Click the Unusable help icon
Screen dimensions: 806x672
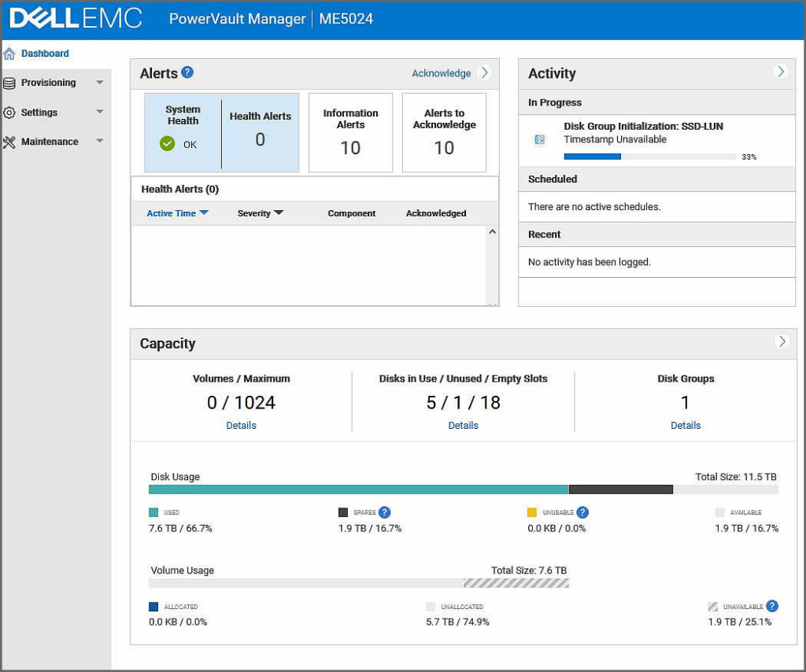coord(582,512)
